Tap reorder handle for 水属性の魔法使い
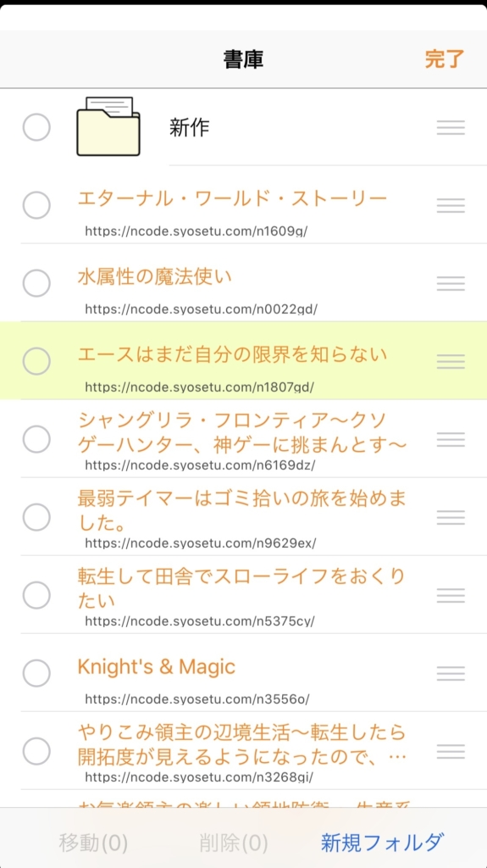 451,283
